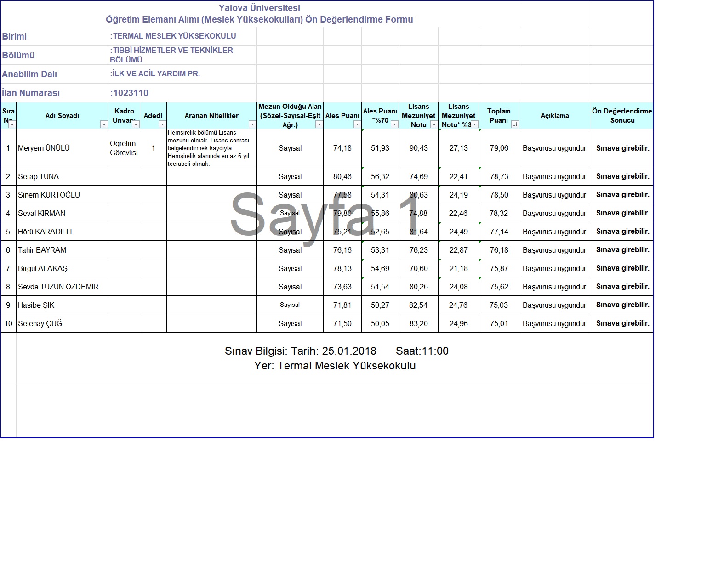This screenshot has height=588, width=701.
Task: Select Toplam Puanı value 75,01
Action: [499, 323]
